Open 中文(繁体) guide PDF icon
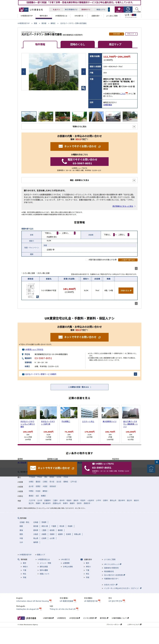 (x=75, y=601)
